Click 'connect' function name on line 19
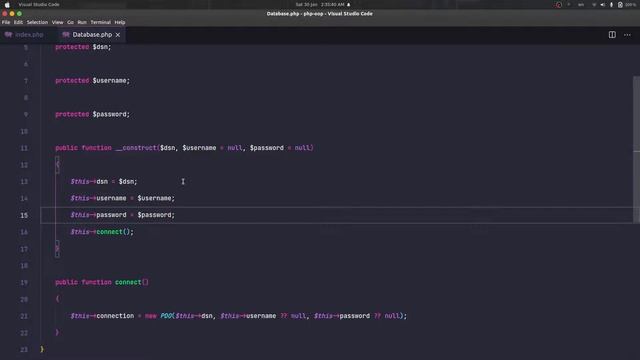This screenshot has width=640, height=360. coord(128,282)
